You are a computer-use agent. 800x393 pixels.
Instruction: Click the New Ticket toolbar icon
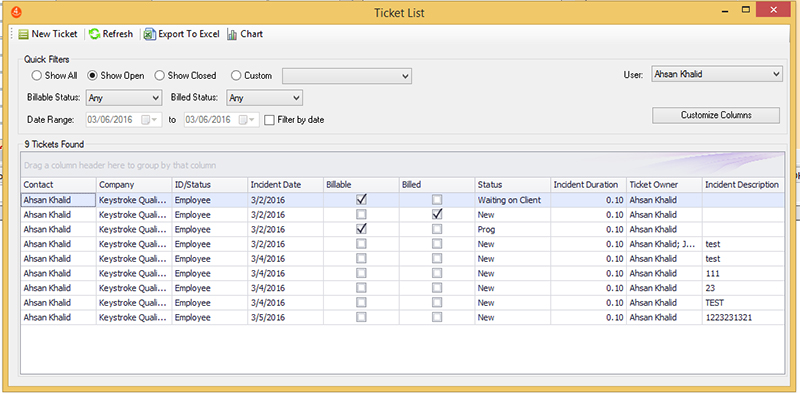click(x=23, y=34)
